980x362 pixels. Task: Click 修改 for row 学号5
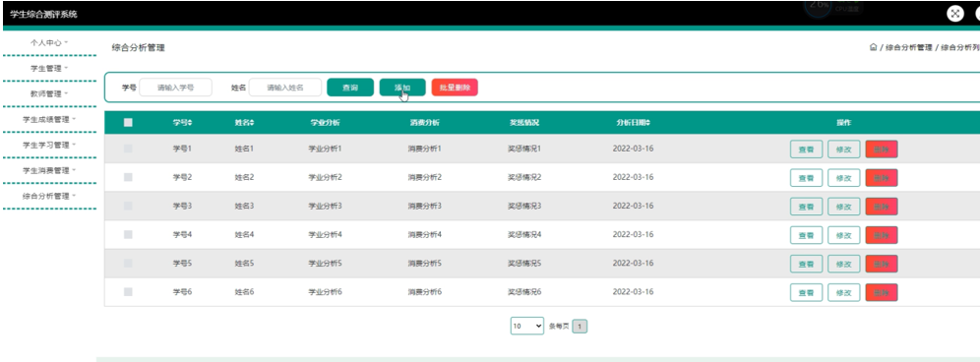tap(844, 264)
